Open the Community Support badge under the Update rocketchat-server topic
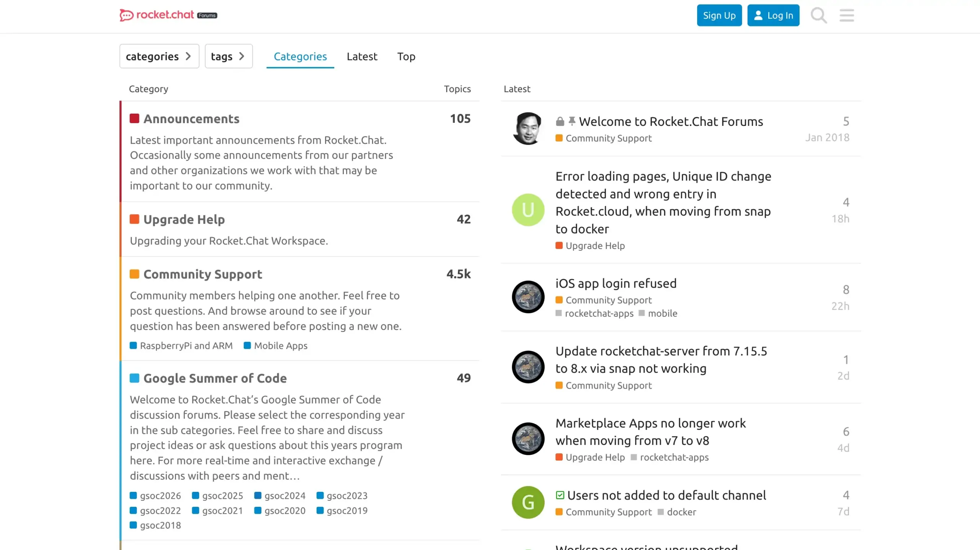Viewport: 980px width, 550px height. 604,386
